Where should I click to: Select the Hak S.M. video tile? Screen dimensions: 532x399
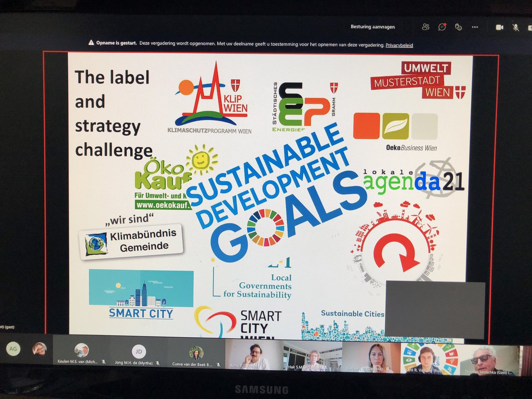tap(313, 356)
